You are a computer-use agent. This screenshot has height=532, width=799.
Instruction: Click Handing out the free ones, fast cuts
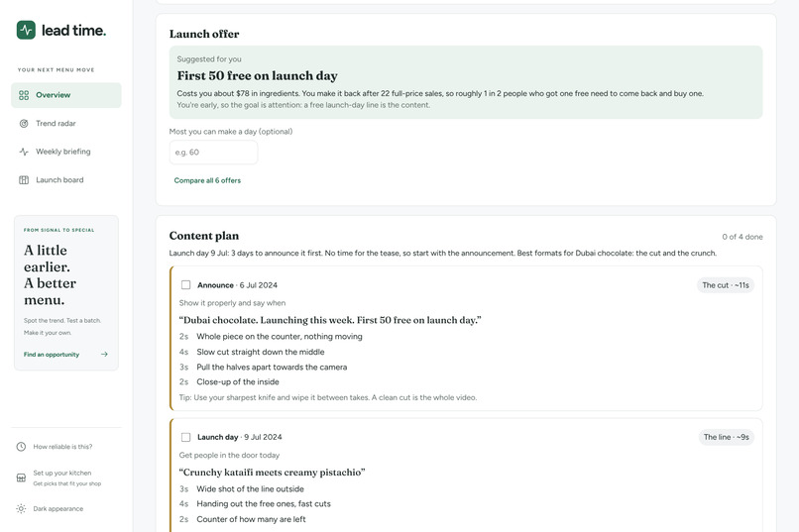click(x=264, y=504)
